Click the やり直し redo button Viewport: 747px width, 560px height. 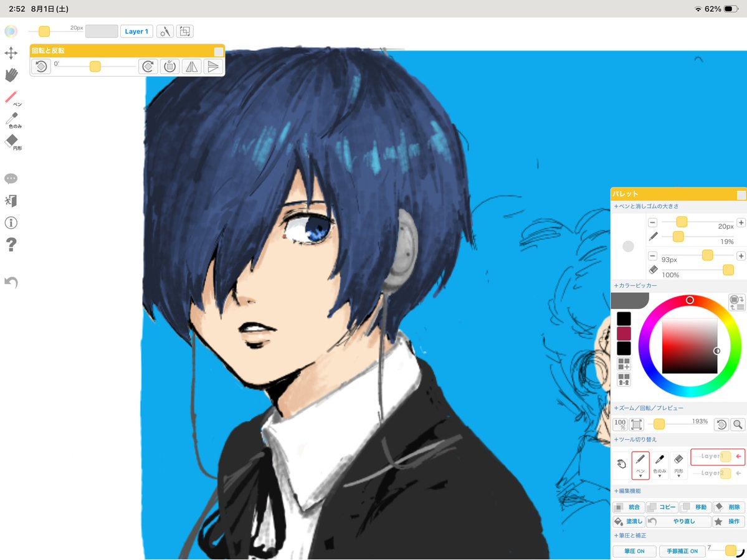point(678,521)
